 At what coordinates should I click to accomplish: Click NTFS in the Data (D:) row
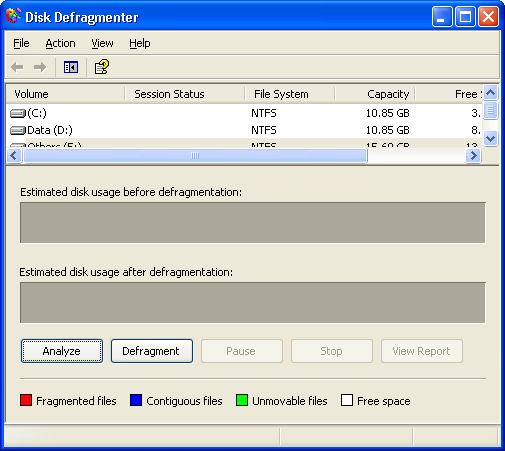pos(264,130)
